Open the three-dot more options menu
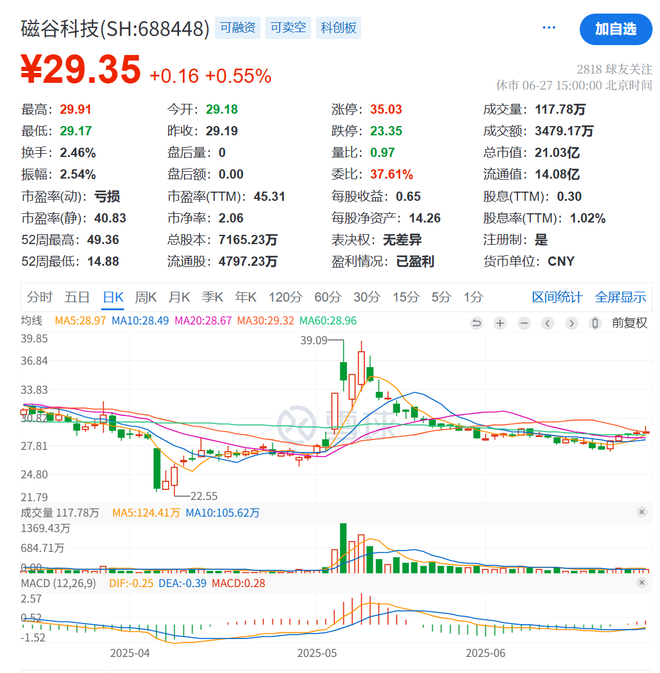 549,28
